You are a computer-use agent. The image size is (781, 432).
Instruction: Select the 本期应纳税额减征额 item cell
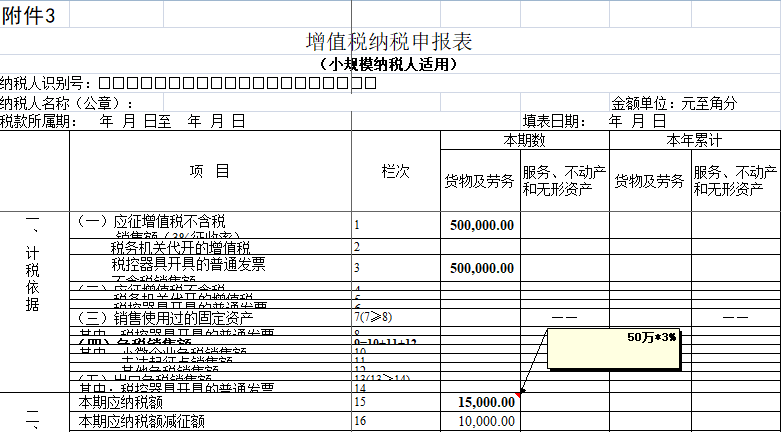[210, 422]
